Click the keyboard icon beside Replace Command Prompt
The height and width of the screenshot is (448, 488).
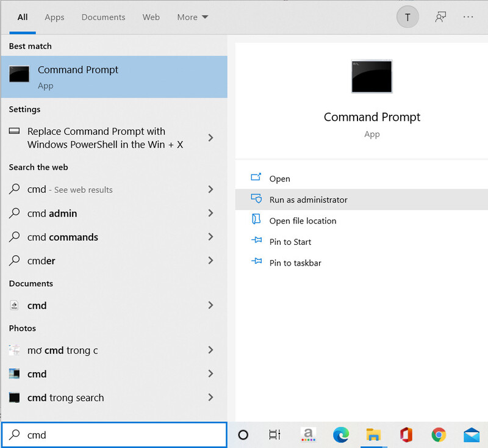(x=14, y=131)
